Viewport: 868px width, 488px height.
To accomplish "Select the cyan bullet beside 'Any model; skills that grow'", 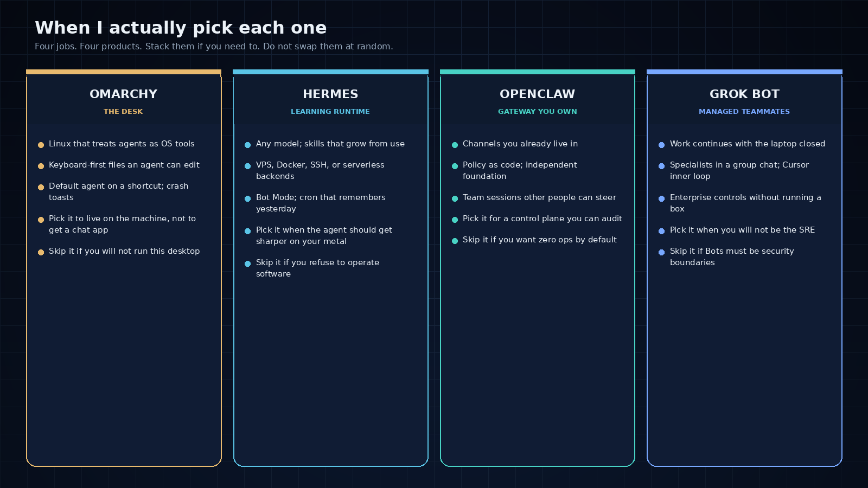I will pyautogui.click(x=247, y=145).
